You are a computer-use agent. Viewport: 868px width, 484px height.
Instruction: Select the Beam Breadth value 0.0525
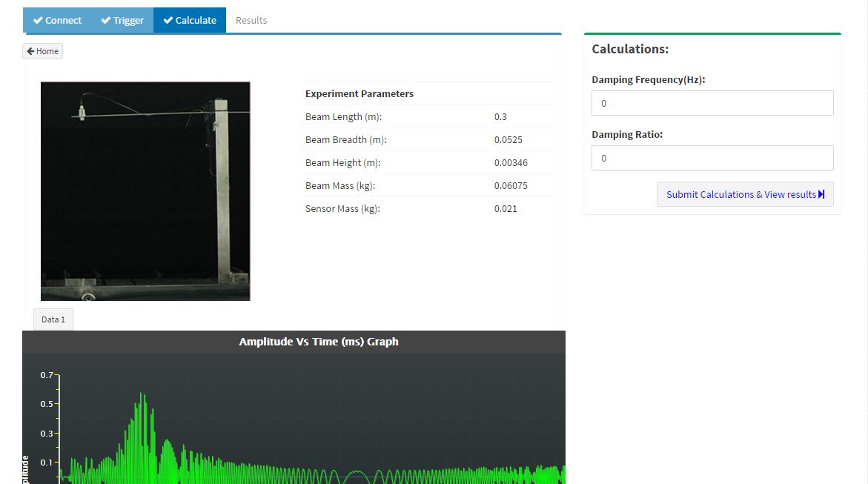point(508,139)
